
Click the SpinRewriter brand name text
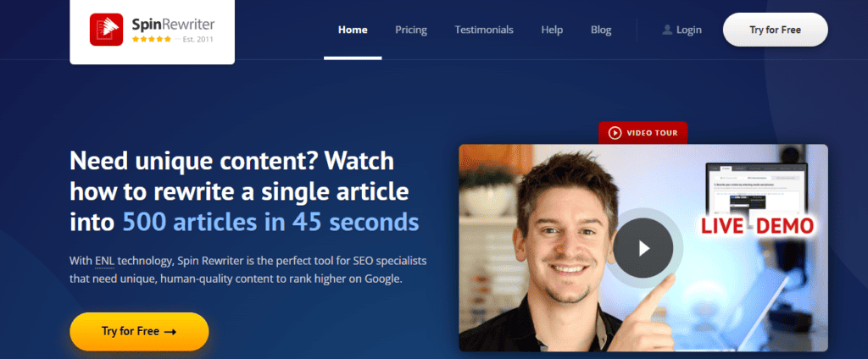pos(173,25)
